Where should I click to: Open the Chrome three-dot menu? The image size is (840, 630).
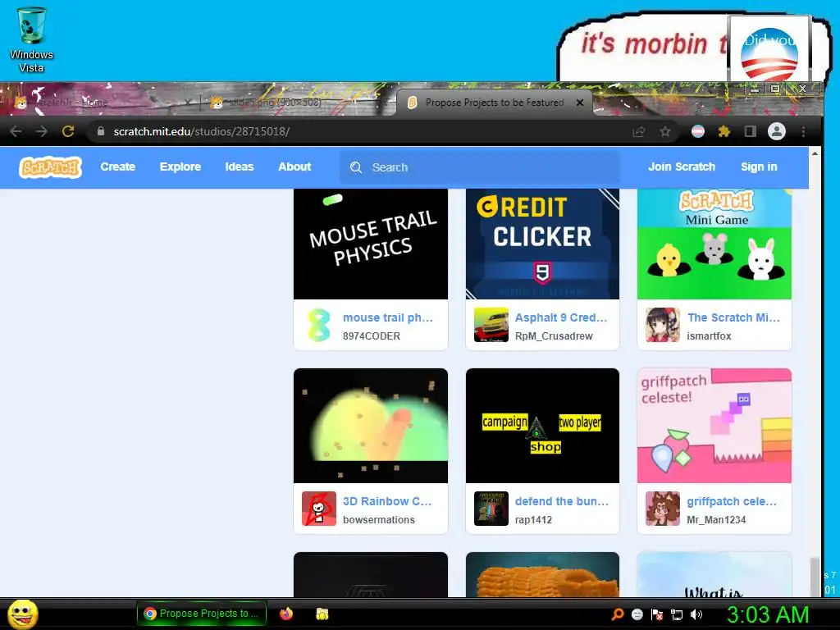tap(803, 131)
